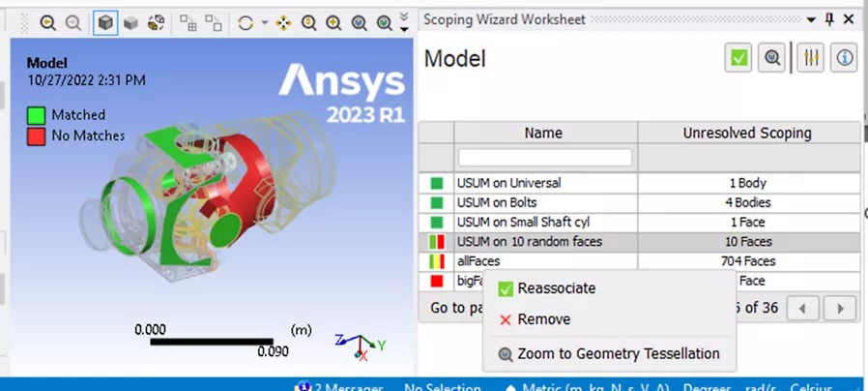Go to the next worksheet page
Image resolution: width=868 pixels, height=391 pixels.
click(840, 309)
